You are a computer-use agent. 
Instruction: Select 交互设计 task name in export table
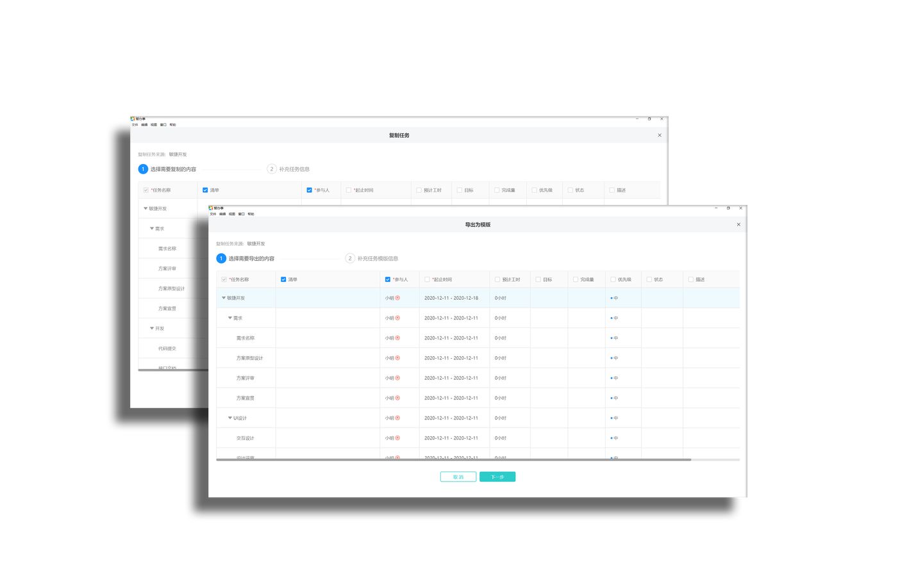click(x=245, y=438)
